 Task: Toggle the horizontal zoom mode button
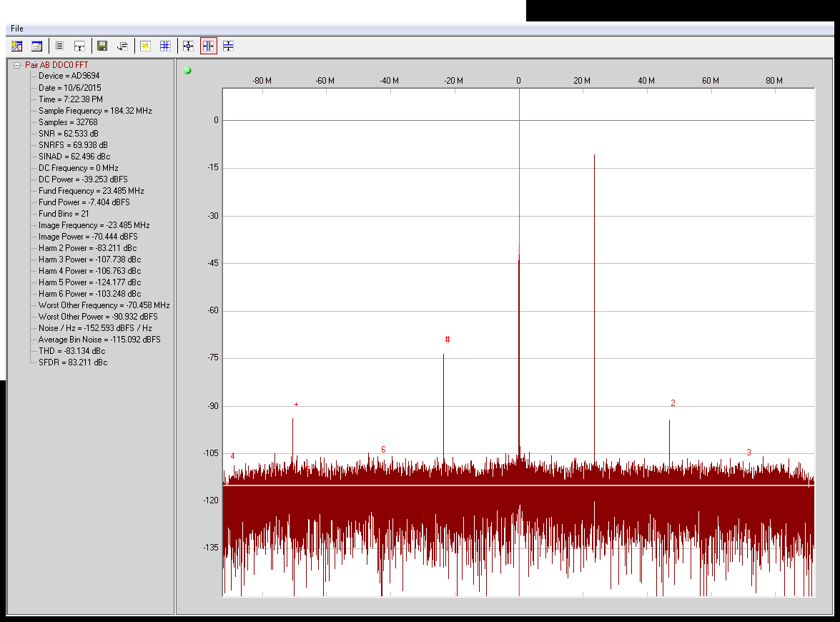(x=208, y=46)
